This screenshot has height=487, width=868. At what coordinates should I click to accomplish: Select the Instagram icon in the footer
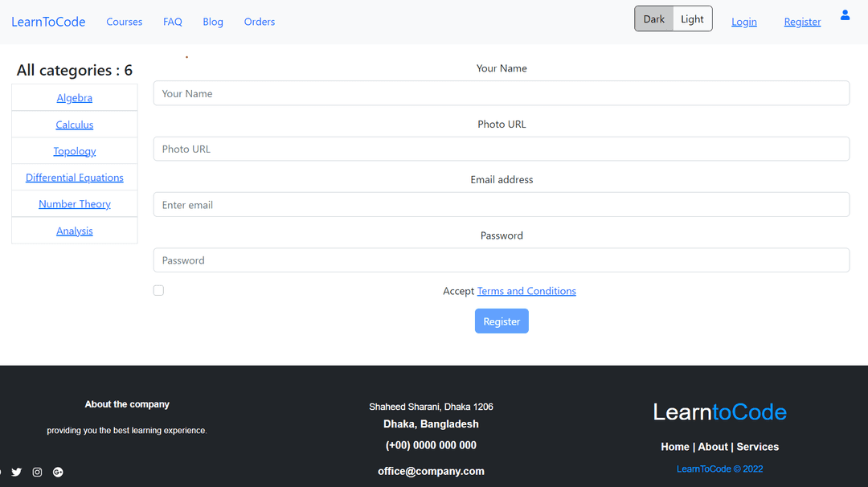point(37,472)
